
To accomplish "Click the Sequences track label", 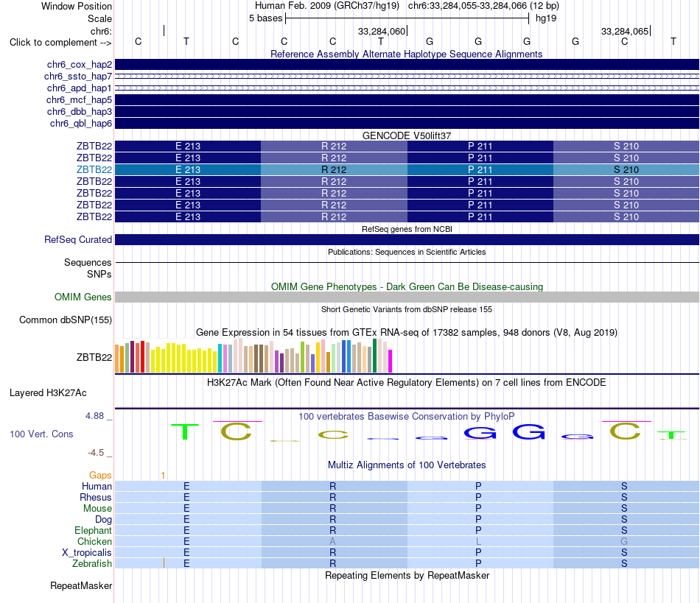I will pos(88,262).
